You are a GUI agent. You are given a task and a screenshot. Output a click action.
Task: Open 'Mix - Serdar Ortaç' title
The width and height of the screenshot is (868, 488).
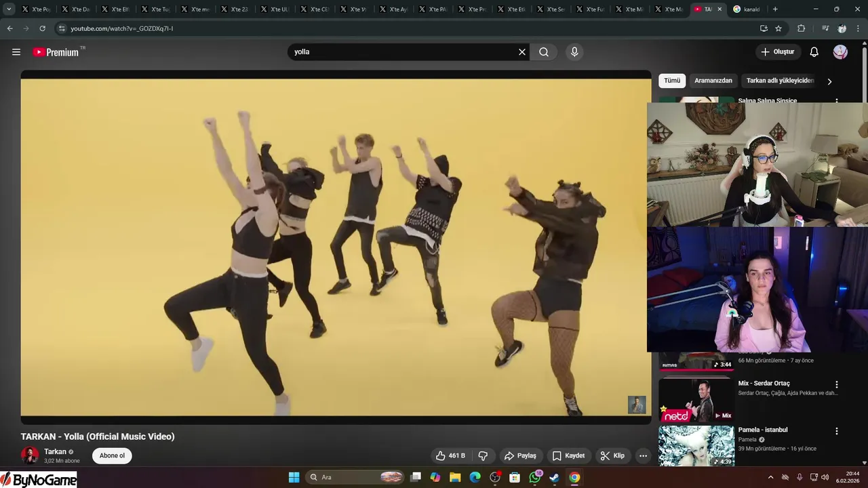(764, 384)
